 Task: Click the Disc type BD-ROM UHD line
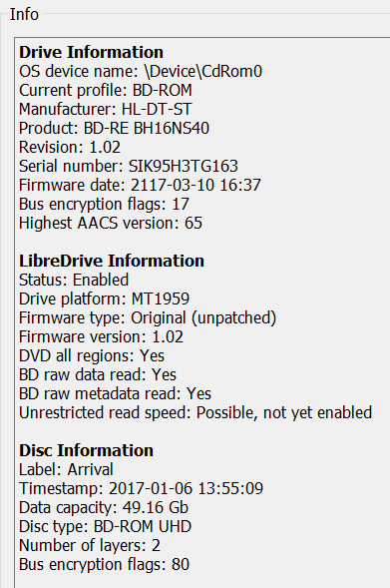pos(106,526)
